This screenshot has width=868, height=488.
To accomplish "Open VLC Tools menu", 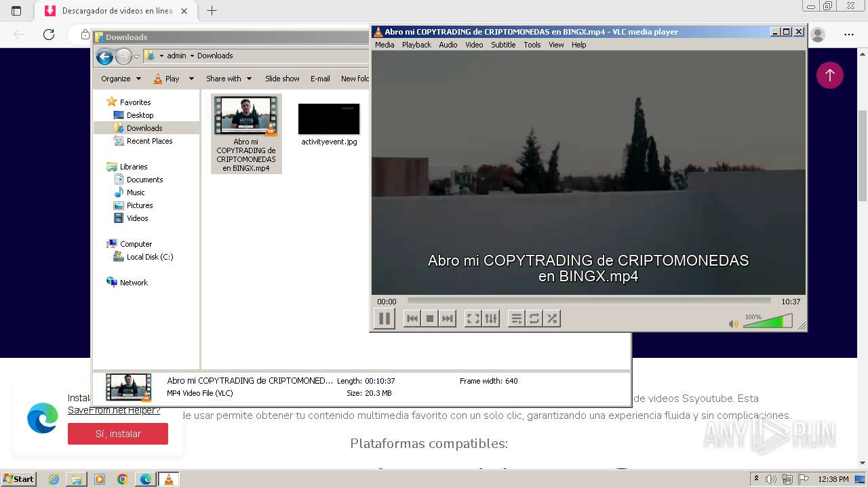I will pyautogui.click(x=532, y=45).
